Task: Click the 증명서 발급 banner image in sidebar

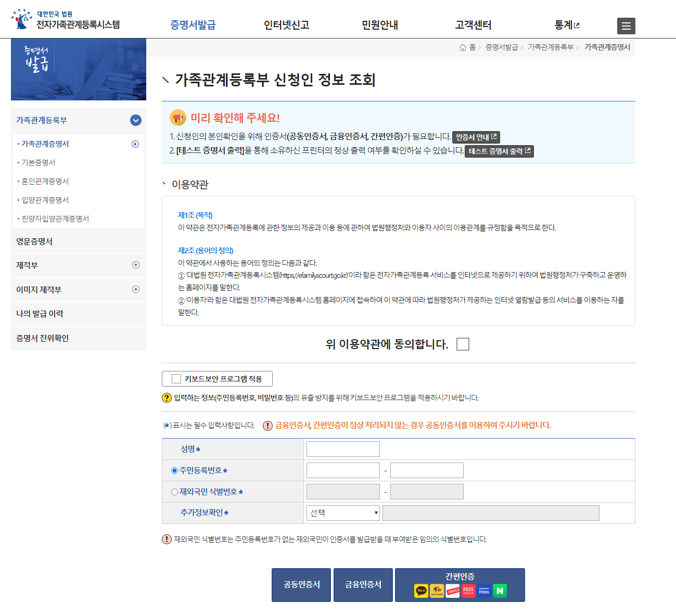Action: pos(79,69)
